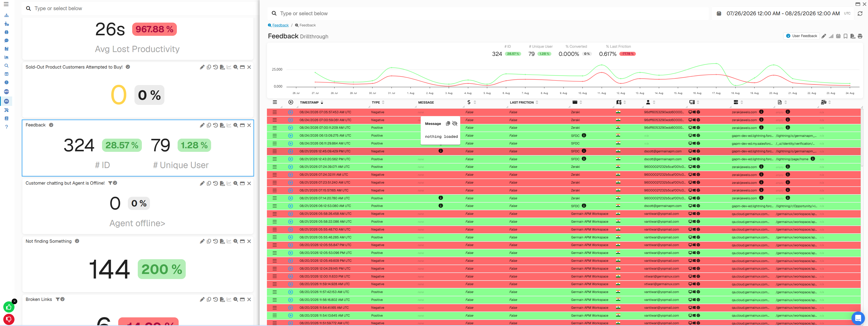
Task: Click the 967.88 % lost productivity badge
Action: pyautogui.click(x=154, y=29)
